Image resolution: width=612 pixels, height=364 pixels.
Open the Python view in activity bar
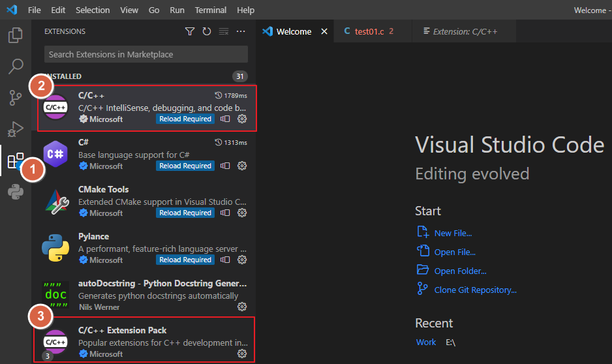16,192
